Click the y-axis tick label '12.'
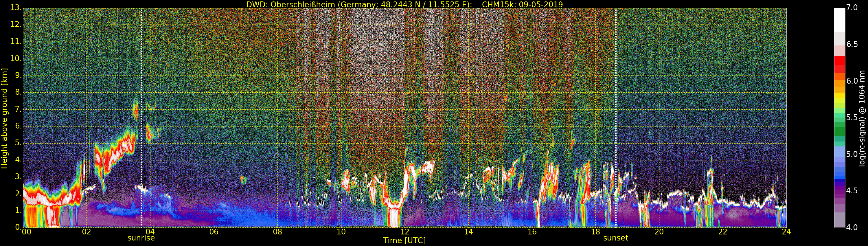This screenshot has width=868, height=246. (16, 25)
